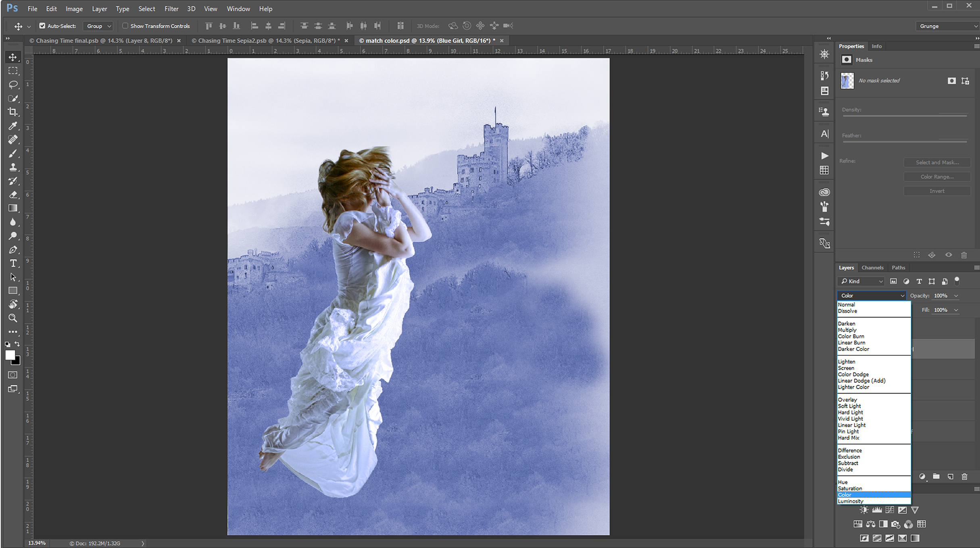Expand the Grunge workspace dropdown
980x548 pixels.
947,26
